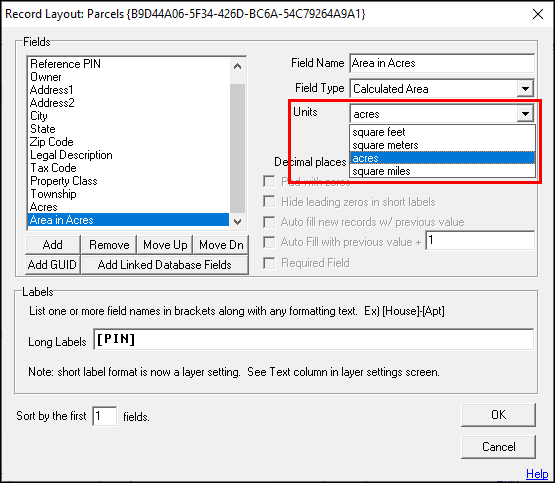Click the auto fill increment value box
Screen dimensions: 555x483
pyautogui.click(x=480, y=241)
